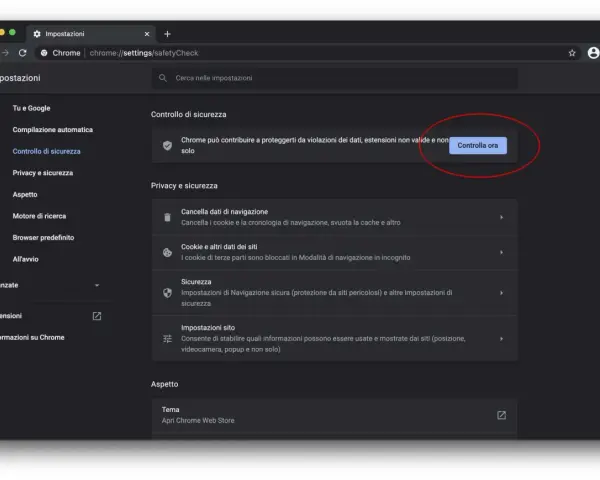
Task: Close the Impostazioni tab
Action: click(x=147, y=34)
